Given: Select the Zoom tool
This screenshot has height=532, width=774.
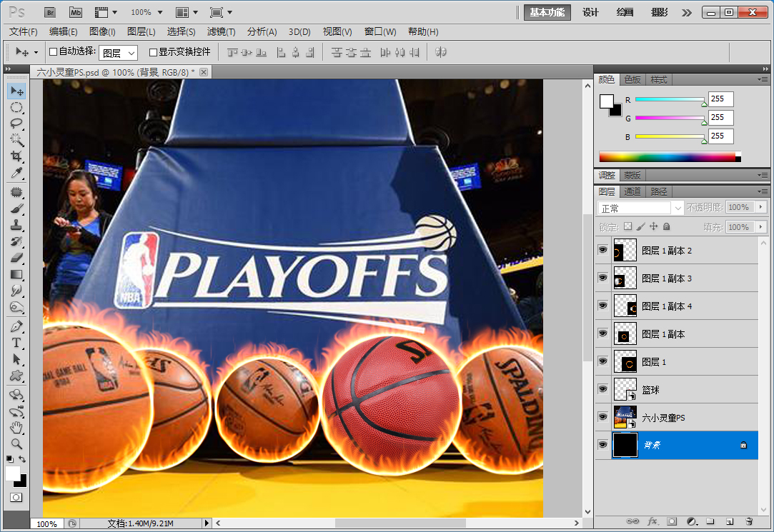Looking at the screenshot, I should click(x=16, y=443).
